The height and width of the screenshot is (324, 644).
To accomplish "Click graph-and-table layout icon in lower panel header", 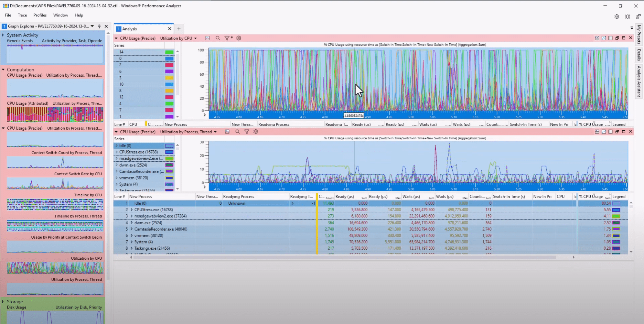I will click(x=597, y=132).
